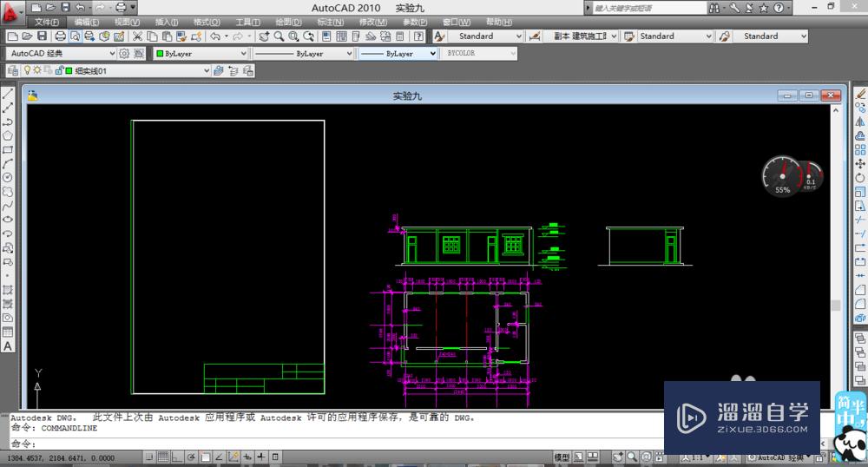Toggle Snap mode in status bar
Viewport: 868px width, 467px height.
[149, 457]
